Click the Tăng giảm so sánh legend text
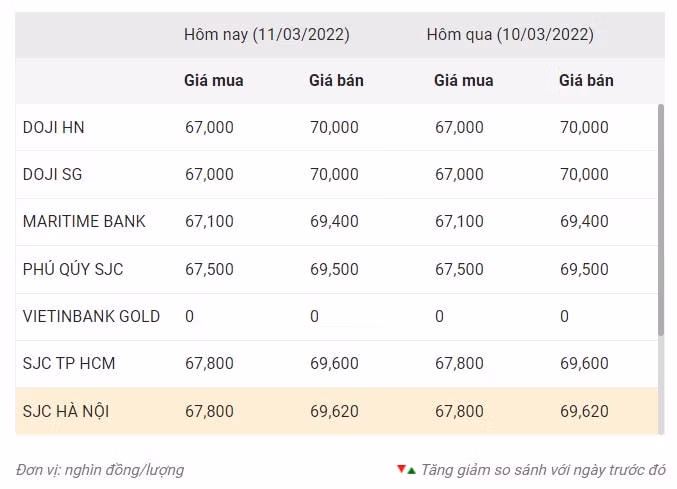Screen dimensions: 677x489 coord(544,470)
